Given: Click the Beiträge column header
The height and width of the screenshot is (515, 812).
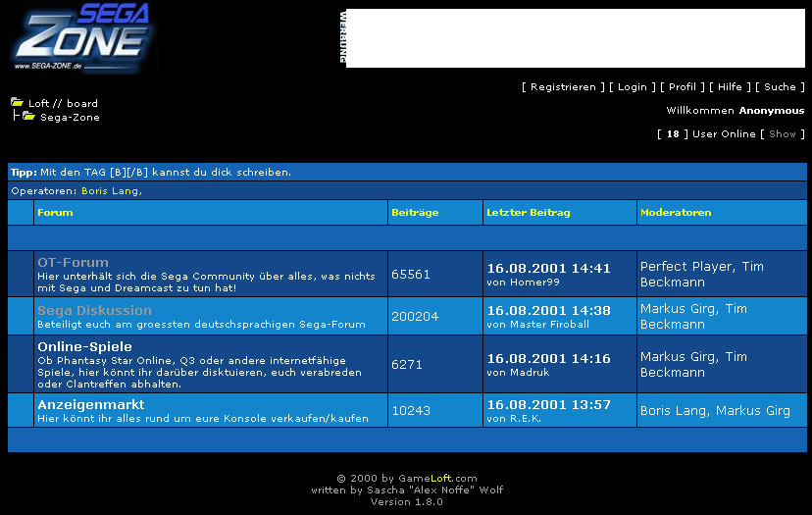Looking at the screenshot, I should (x=415, y=213).
